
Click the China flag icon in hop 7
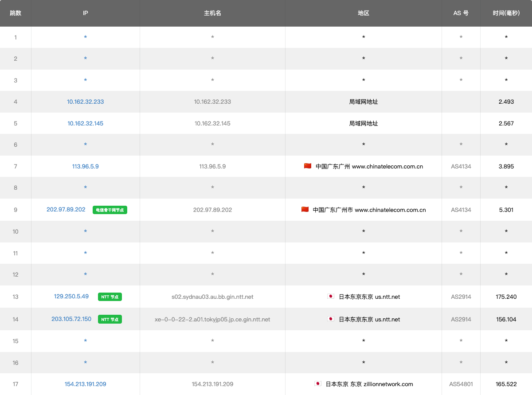coord(307,166)
